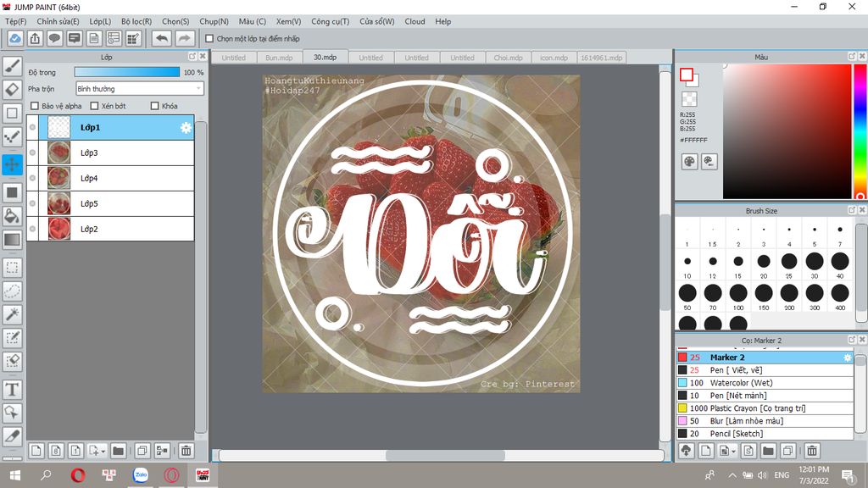Select the Eyedropper tool at toolbar bottom
Viewport: 868px width, 488px height.
pyautogui.click(x=12, y=436)
